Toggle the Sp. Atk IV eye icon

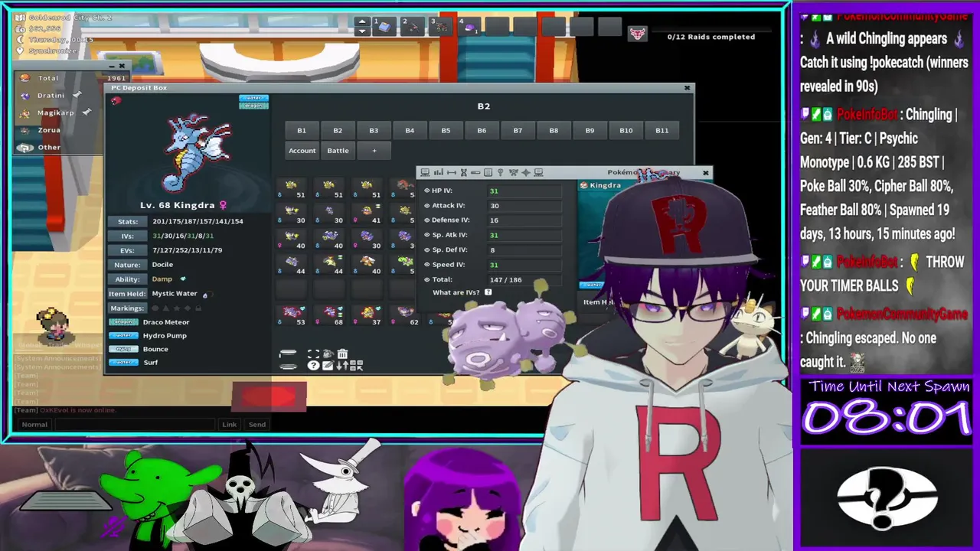pos(427,235)
